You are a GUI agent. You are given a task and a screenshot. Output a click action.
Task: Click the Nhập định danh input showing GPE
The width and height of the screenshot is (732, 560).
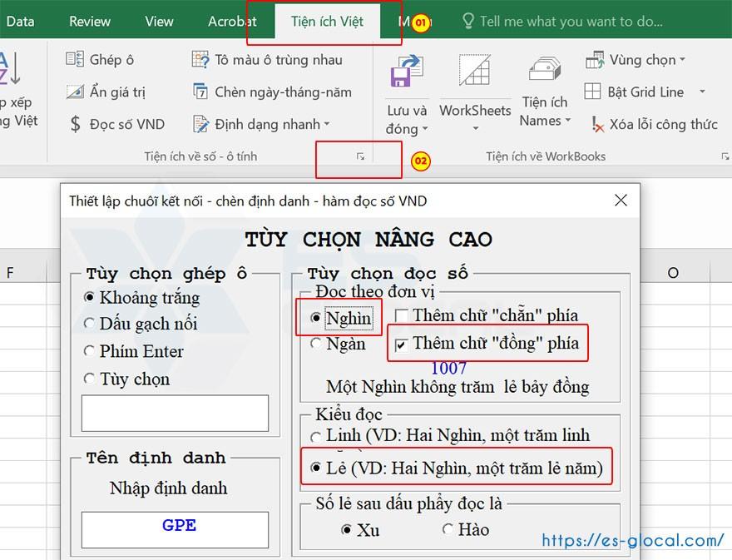(x=175, y=530)
